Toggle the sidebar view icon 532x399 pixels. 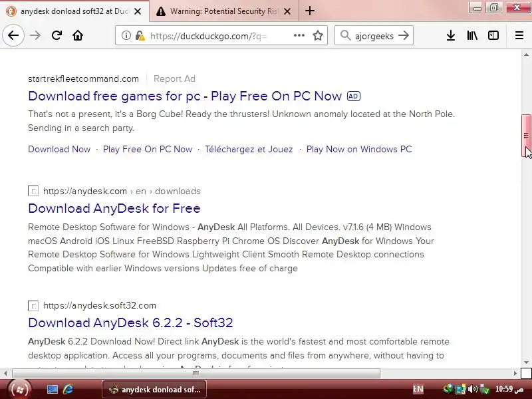click(x=493, y=35)
